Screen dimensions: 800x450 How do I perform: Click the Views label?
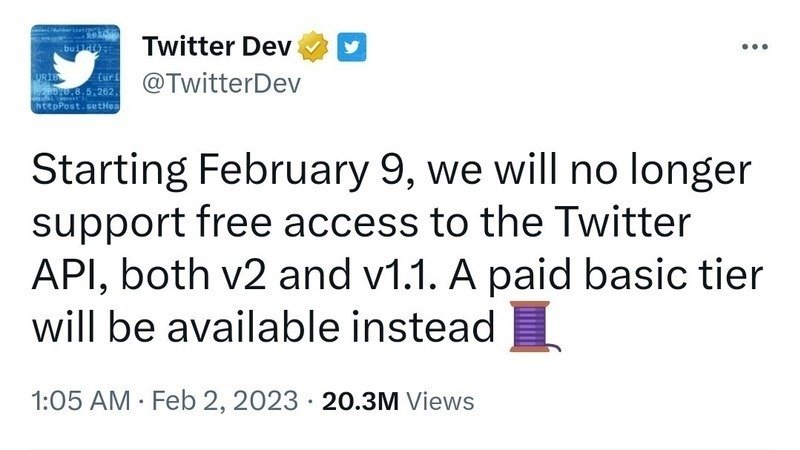pos(440,401)
